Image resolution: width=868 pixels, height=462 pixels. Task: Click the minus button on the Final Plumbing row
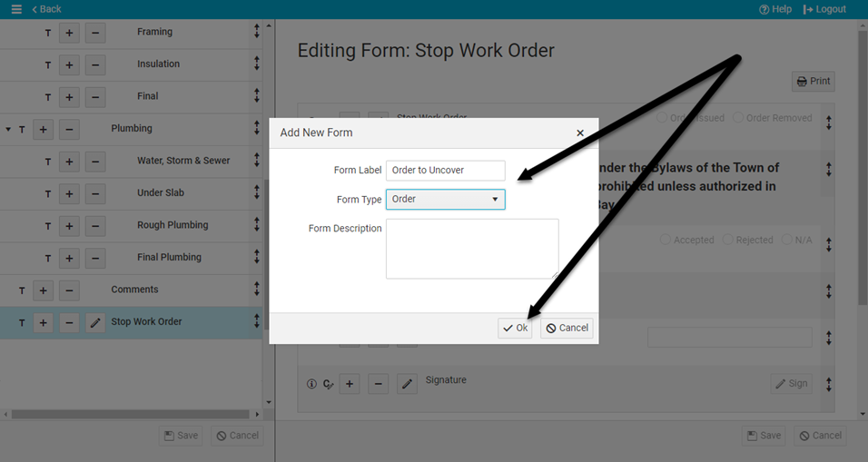tap(95, 258)
